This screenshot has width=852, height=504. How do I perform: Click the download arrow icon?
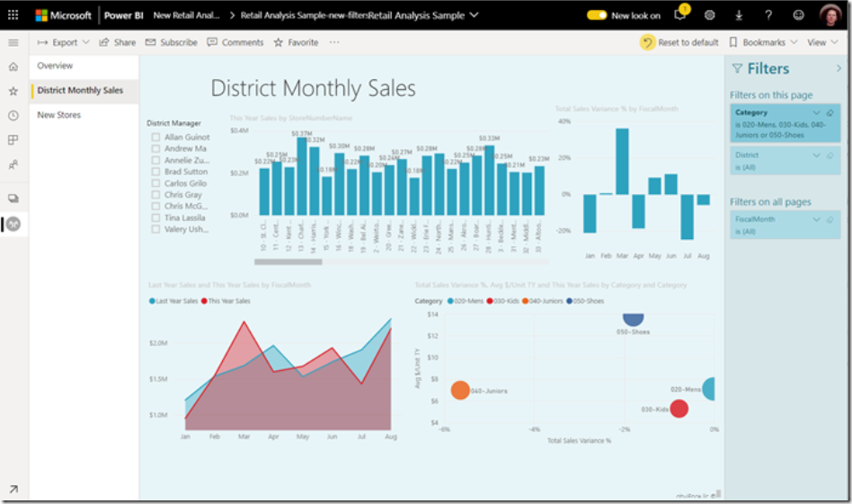click(739, 15)
